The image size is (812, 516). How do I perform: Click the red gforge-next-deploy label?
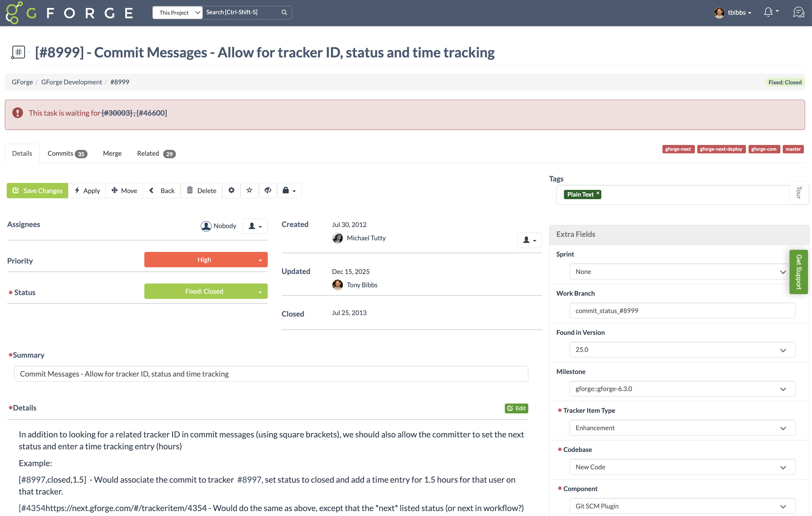(x=721, y=149)
